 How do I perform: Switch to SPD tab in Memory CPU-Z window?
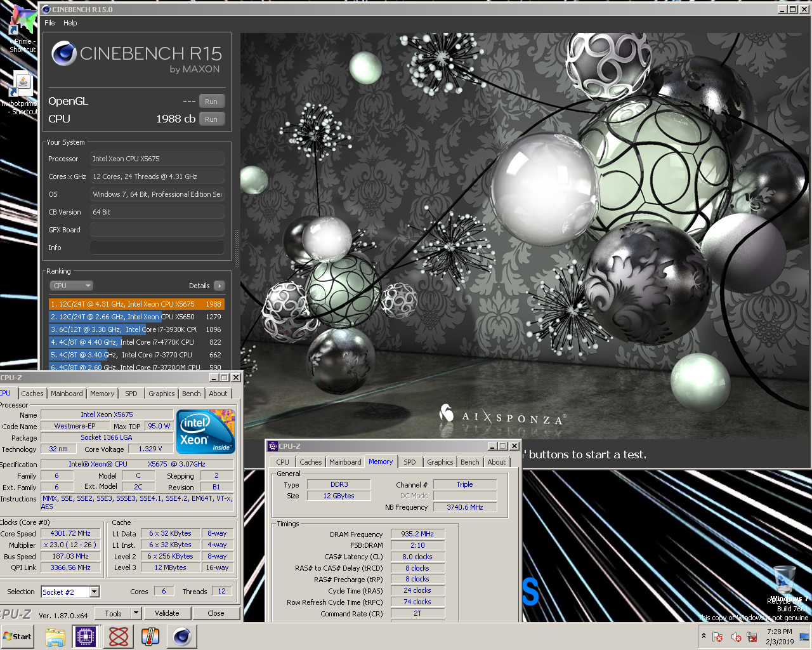(x=410, y=462)
